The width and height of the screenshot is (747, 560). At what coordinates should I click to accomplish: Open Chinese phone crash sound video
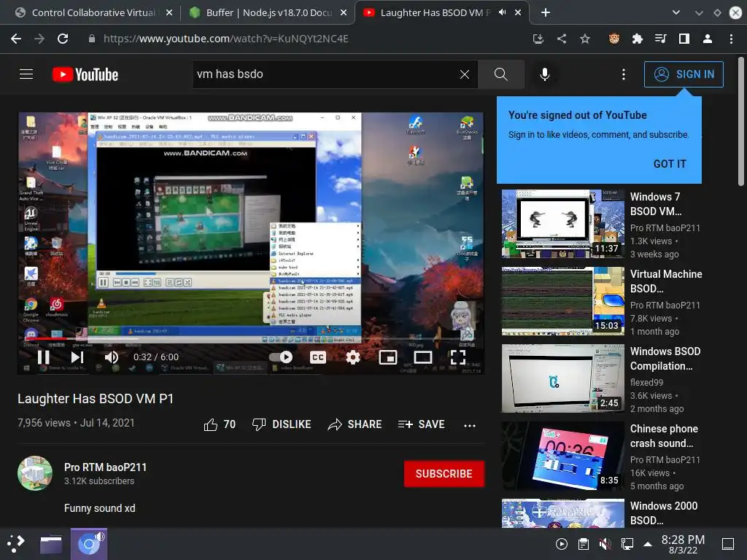point(562,456)
